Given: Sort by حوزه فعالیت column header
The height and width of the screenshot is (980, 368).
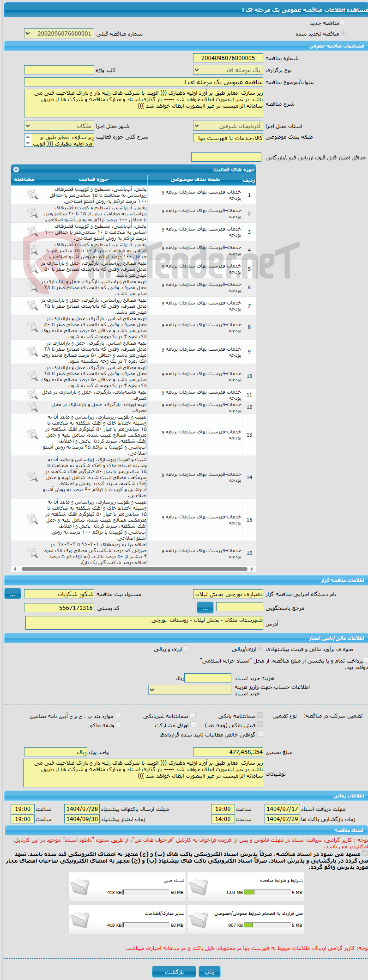Looking at the screenshot, I should coord(93,179).
